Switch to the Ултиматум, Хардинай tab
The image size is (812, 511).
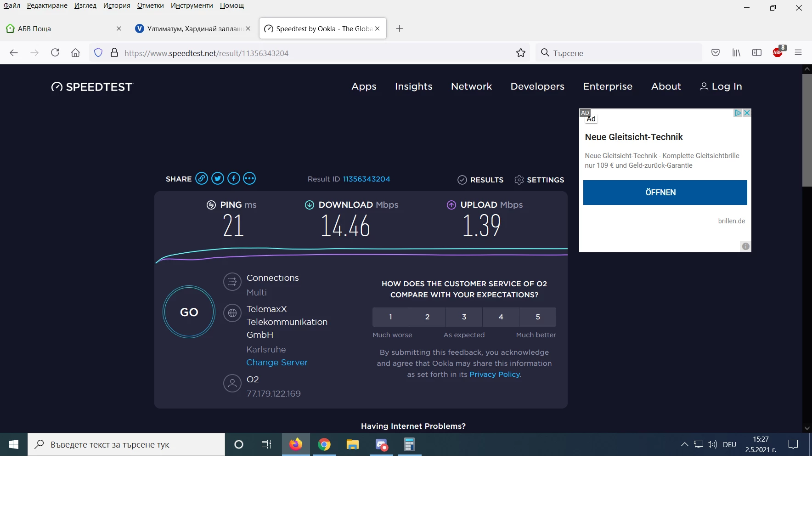pyautogui.click(x=193, y=28)
